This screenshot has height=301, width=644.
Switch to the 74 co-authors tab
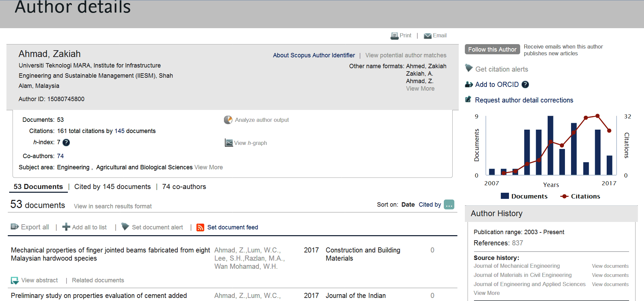point(184,187)
